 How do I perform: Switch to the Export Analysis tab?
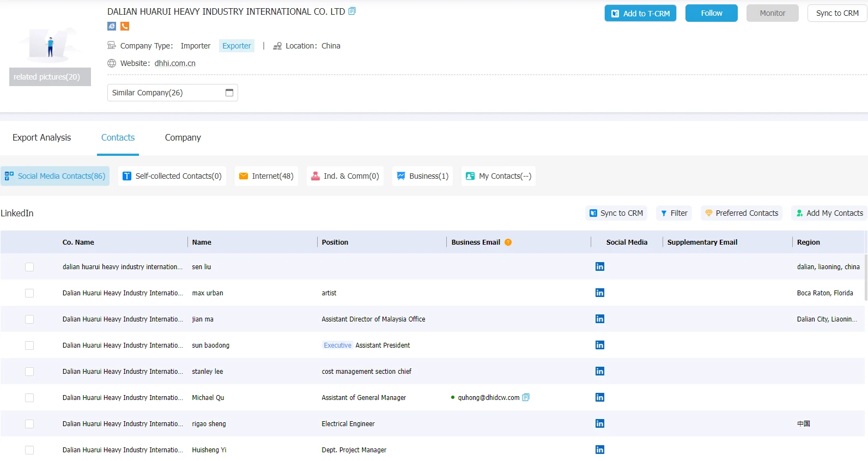click(x=42, y=137)
